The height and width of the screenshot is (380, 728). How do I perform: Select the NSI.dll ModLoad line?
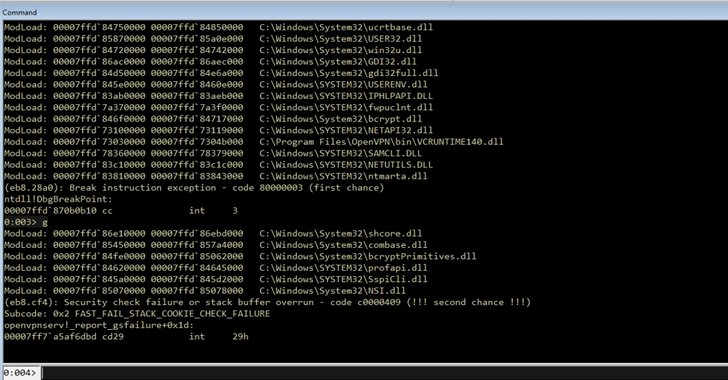click(x=205, y=291)
